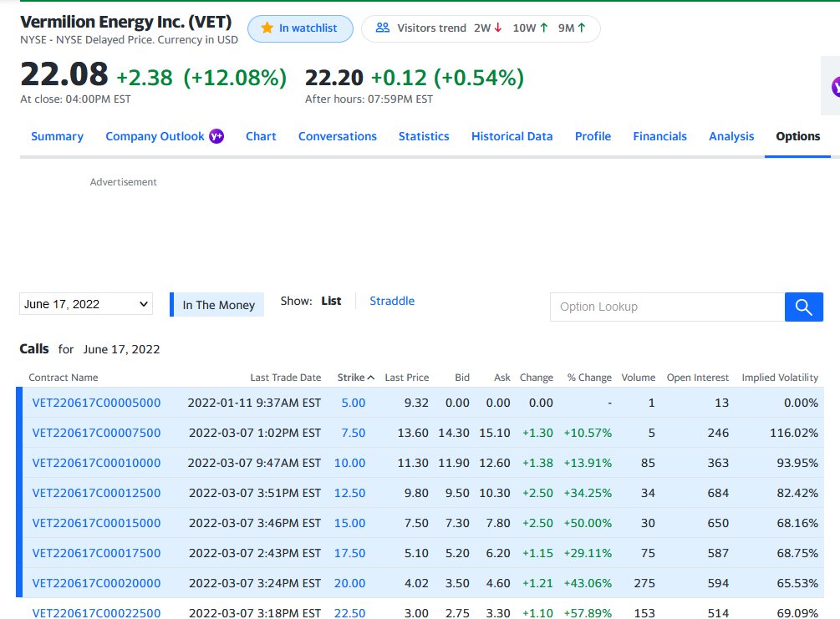Click the Last Price column header
The width and height of the screenshot is (840, 619).
tap(406, 378)
